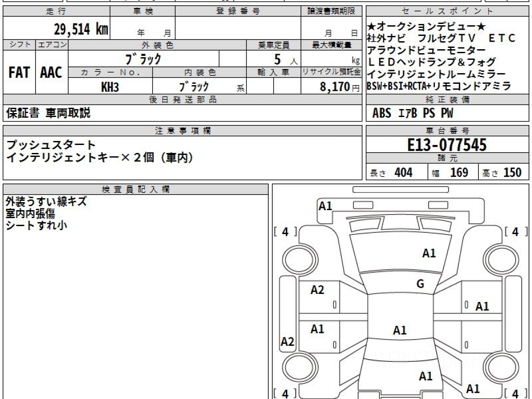The image size is (532, 399).
Task: Select the セールスポイント heading
Action: (x=448, y=12)
